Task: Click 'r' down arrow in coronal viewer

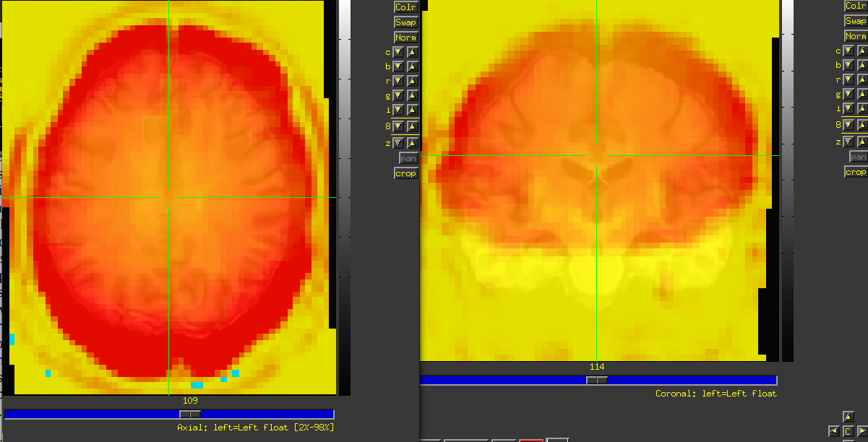Action: click(x=848, y=79)
